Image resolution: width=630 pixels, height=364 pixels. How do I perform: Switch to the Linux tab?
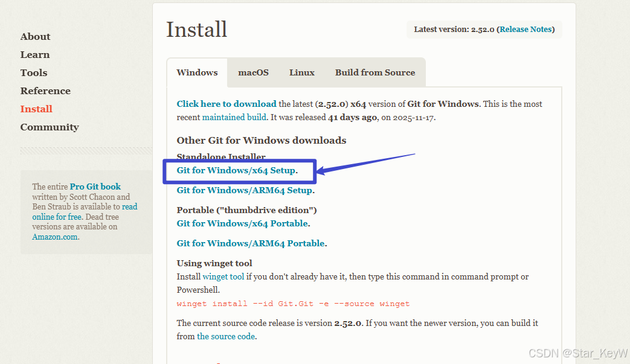coord(302,72)
